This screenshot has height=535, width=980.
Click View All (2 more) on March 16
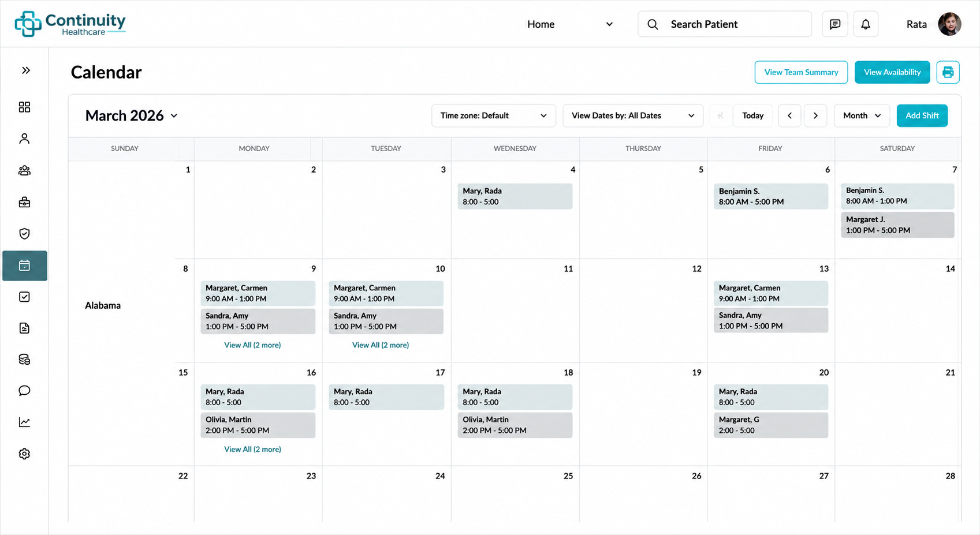point(252,449)
